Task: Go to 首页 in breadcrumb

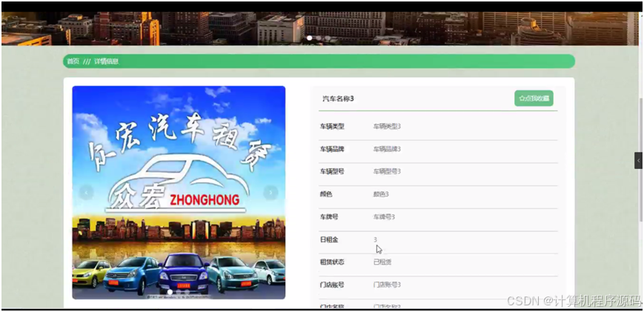Action: point(73,62)
